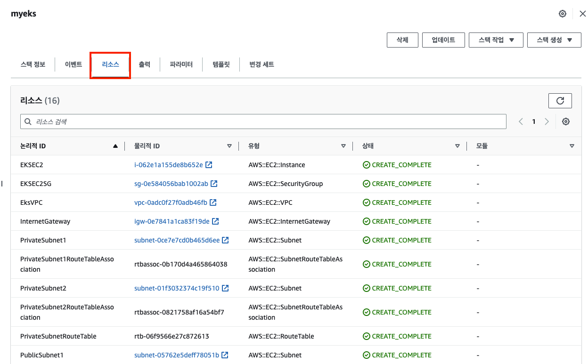This screenshot has width=588, height=364.
Task: Open subnet link subnet-05762e5deff78051b
Action: [x=177, y=355]
